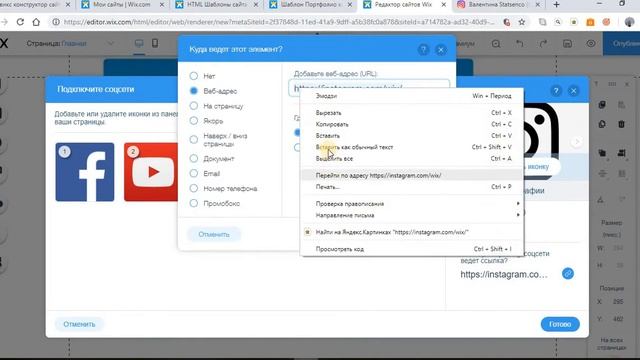Click the redo arrow icon
The image size is (640, 360).
[543, 43]
